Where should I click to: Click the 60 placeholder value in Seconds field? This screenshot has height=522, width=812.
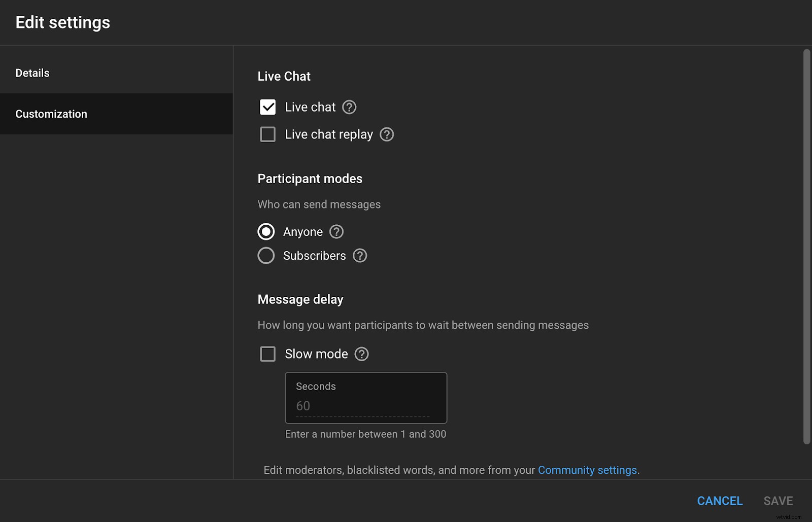[x=303, y=406]
